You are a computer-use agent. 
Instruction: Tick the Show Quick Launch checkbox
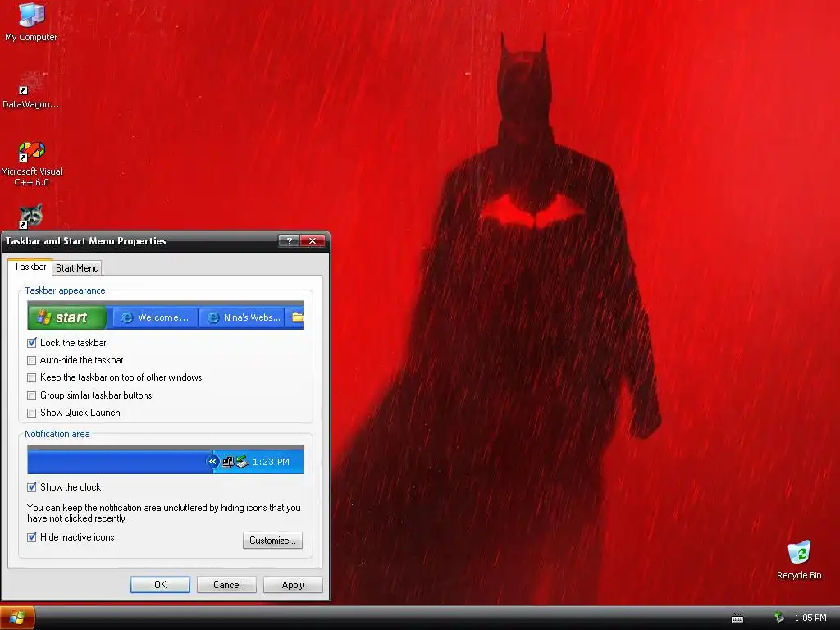click(32, 413)
